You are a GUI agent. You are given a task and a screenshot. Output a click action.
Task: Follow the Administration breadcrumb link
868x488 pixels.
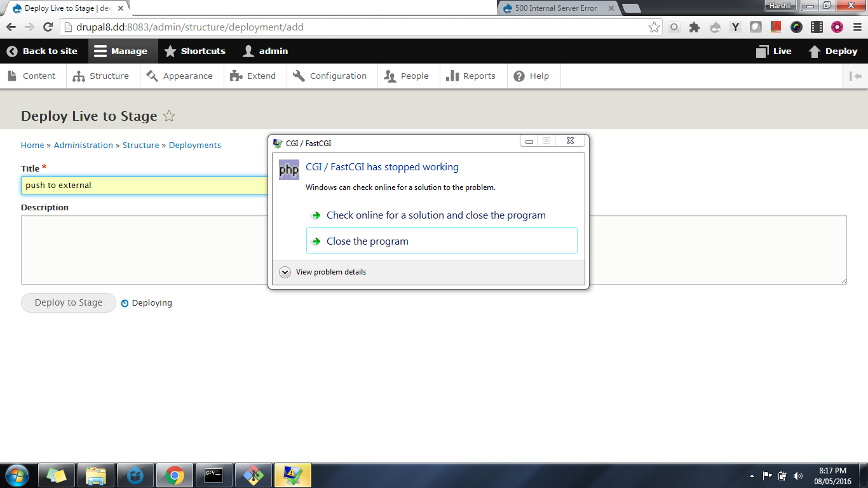pyautogui.click(x=83, y=145)
